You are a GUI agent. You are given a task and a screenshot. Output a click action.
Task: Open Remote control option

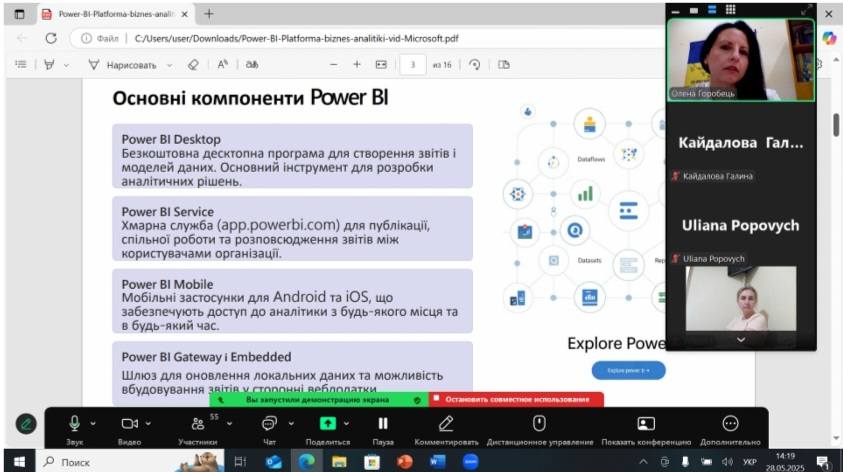tap(539, 423)
